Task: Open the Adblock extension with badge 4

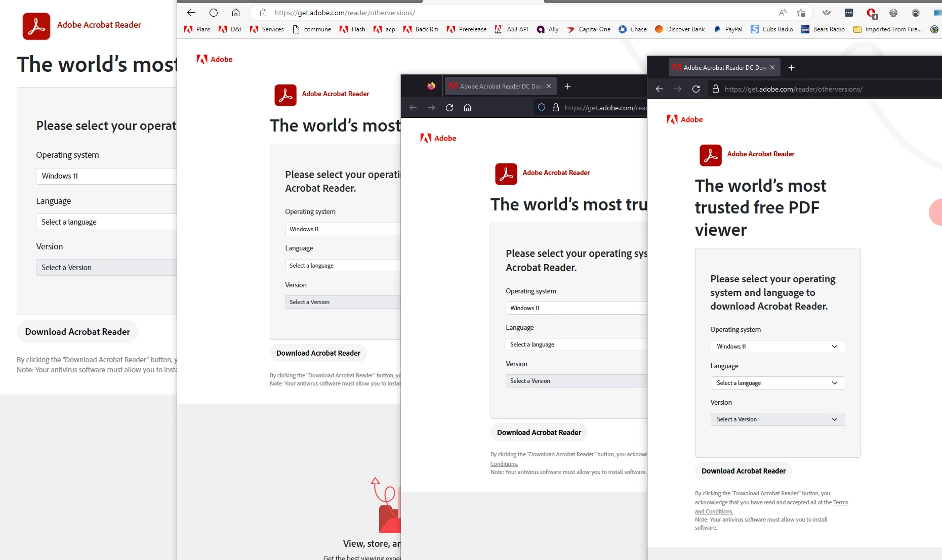Action: (871, 13)
